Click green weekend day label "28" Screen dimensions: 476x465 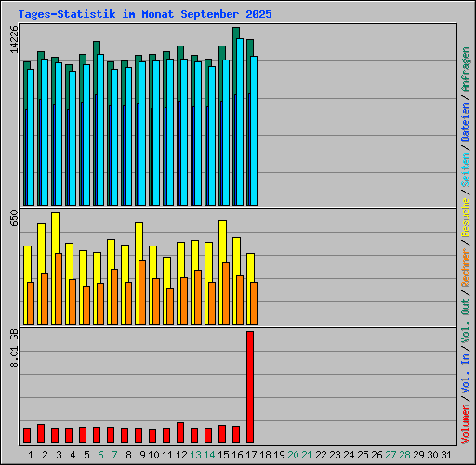pos(404,455)
